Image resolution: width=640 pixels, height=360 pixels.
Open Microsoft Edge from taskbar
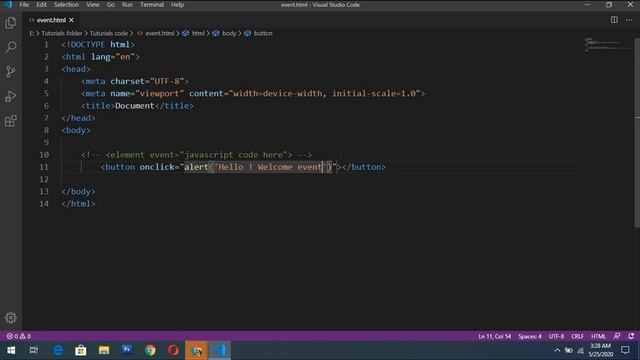coord(58,350)
